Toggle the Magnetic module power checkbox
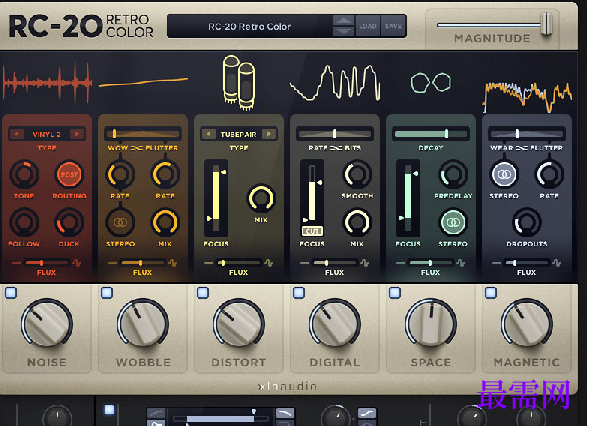 [x=491, y=293]
